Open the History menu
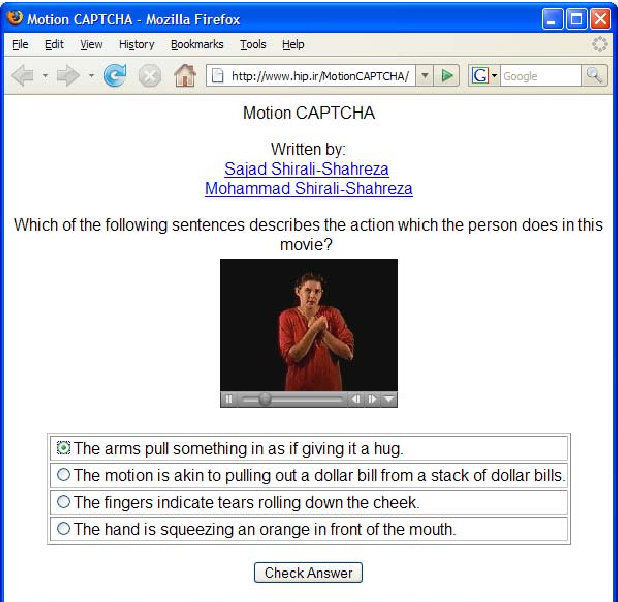Screen dimensions: 618x602 136,44
